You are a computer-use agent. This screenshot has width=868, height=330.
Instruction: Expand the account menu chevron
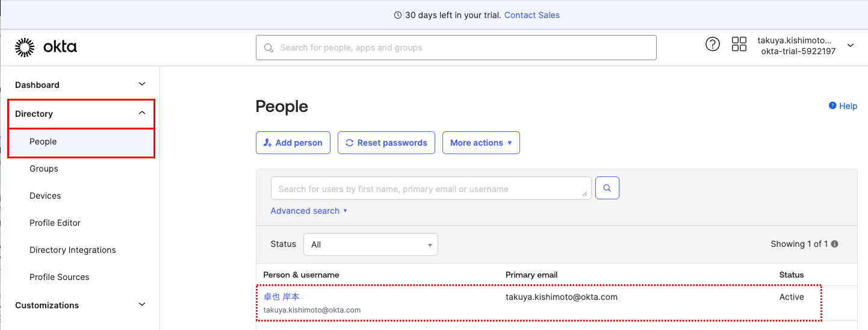[851, 45]
